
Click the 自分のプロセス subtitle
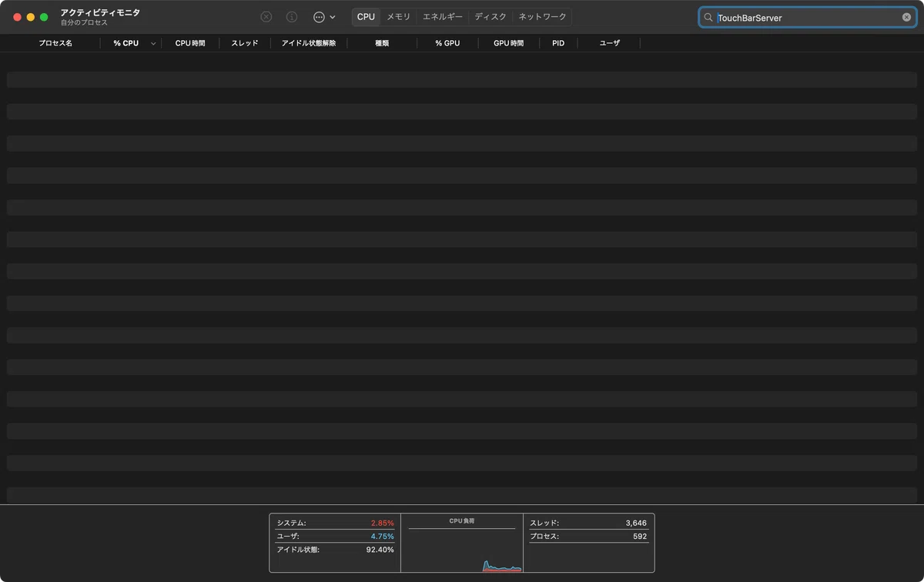point(84,22)
